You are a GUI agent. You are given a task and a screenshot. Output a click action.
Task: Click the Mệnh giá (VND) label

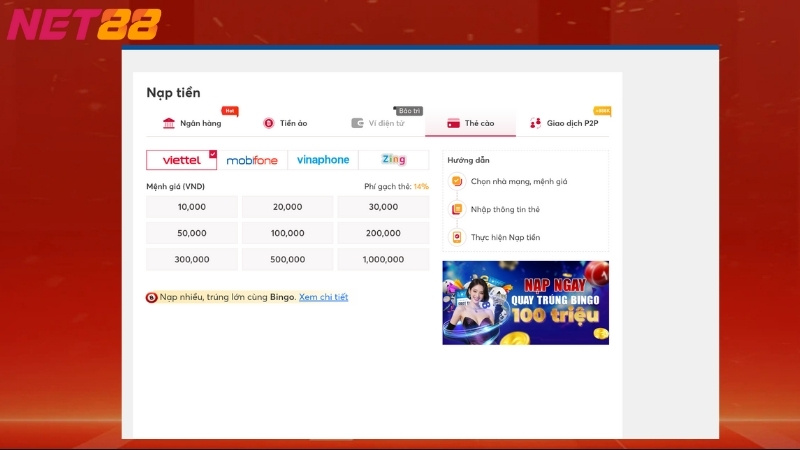tap(176, 187)
